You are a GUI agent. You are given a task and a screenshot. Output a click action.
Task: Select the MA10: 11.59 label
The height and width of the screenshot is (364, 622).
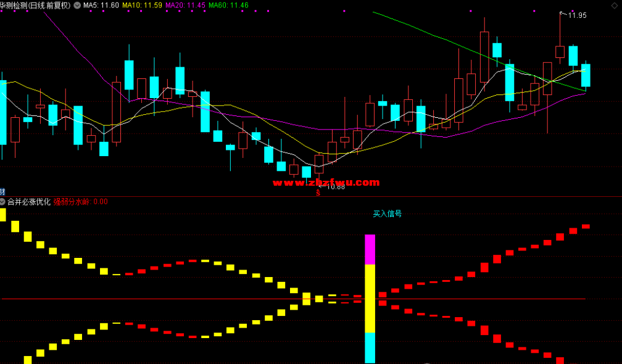coord(142,5)
